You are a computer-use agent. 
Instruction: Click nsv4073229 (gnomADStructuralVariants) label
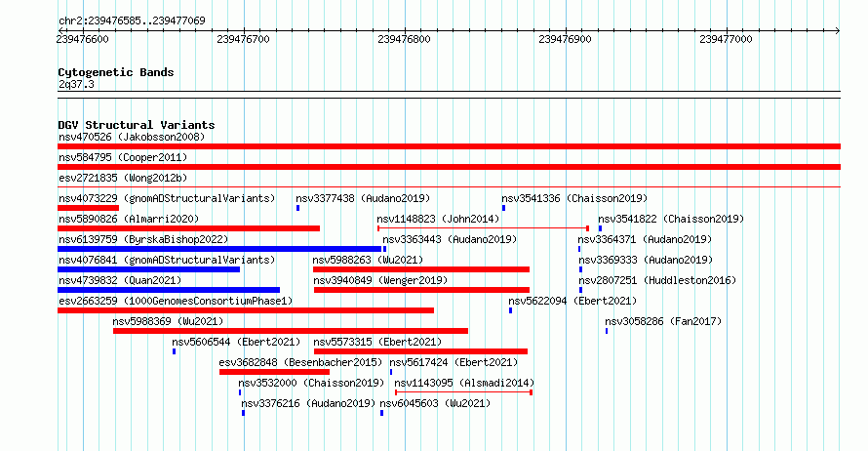coord(167,198)
